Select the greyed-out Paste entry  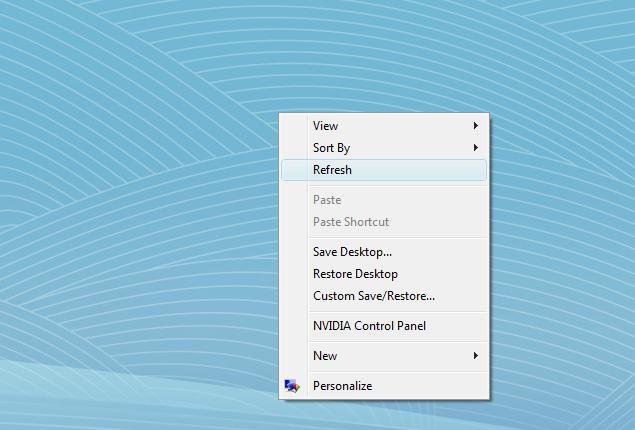pos(384,200)
